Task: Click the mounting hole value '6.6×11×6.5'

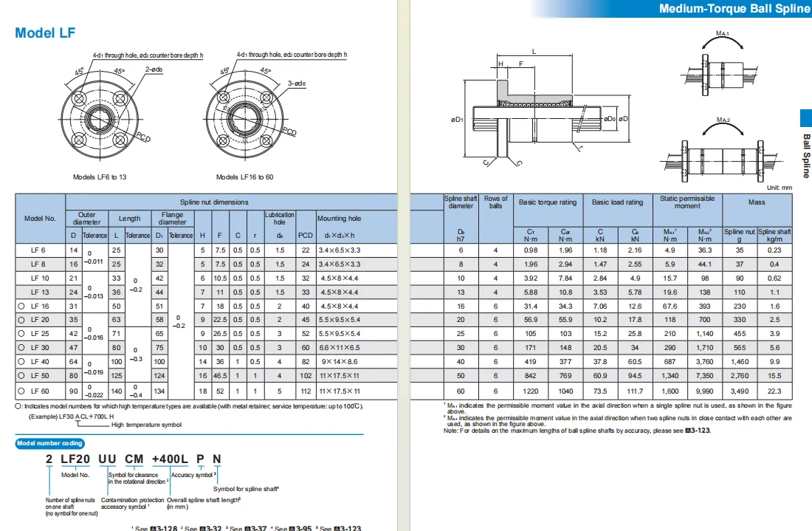Action: tap(340, 348)
